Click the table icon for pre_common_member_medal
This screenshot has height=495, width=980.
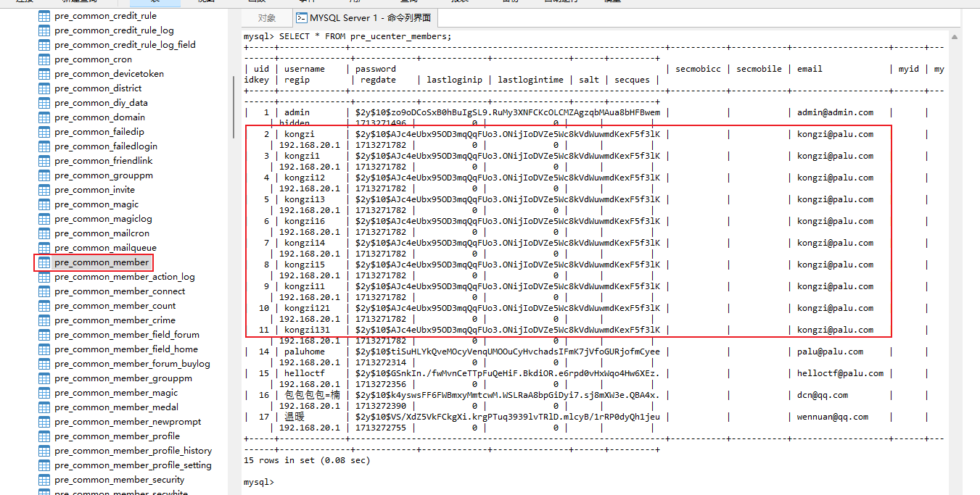pos(44,407)
